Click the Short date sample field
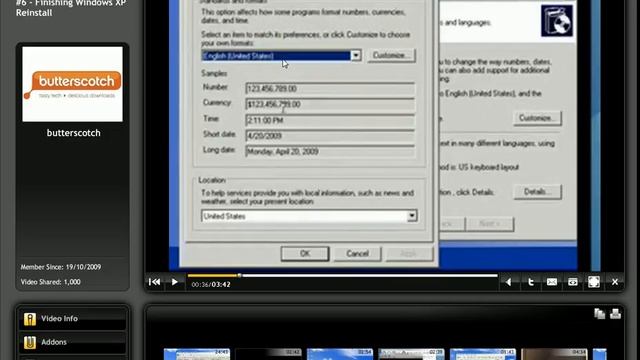The height and width of the screenshot is (360, 640). 330,136
